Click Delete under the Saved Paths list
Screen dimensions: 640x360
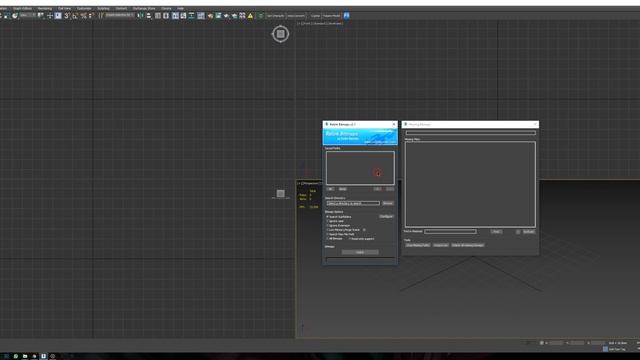click(342, 189)
